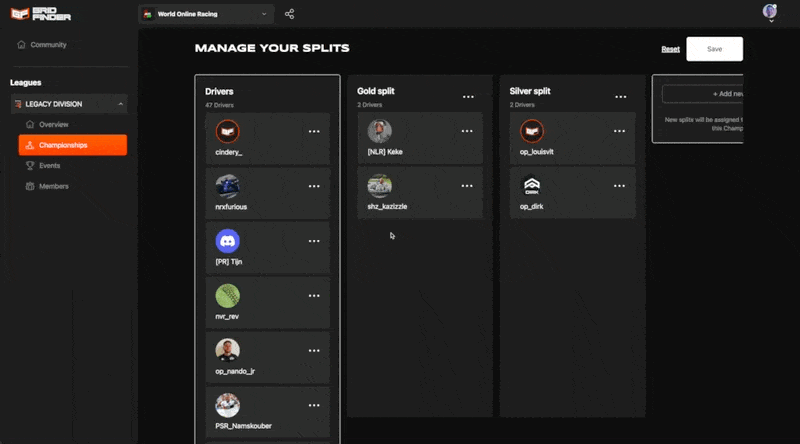
Task: Select the nrxfurious driver avatar
Action: (x=228, y=186)
